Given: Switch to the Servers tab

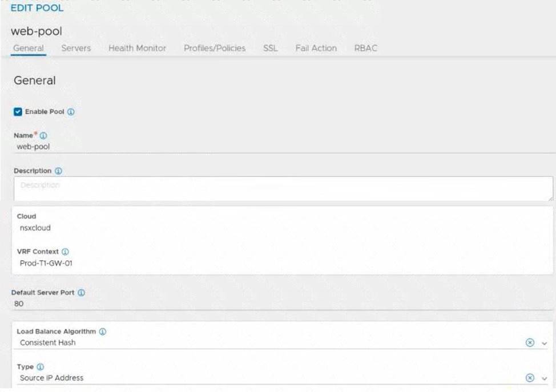Looking at the screenshot, I should (x=76, y=49).
